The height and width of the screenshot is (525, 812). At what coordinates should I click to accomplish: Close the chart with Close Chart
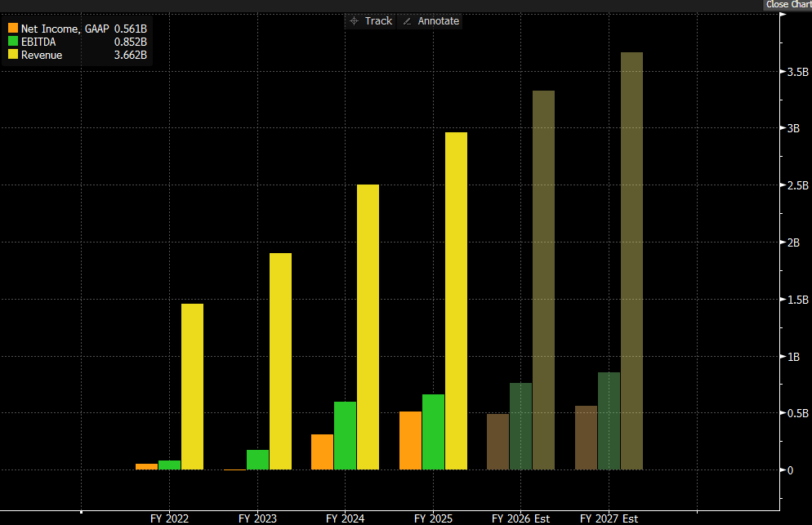[x=787, y=5]
